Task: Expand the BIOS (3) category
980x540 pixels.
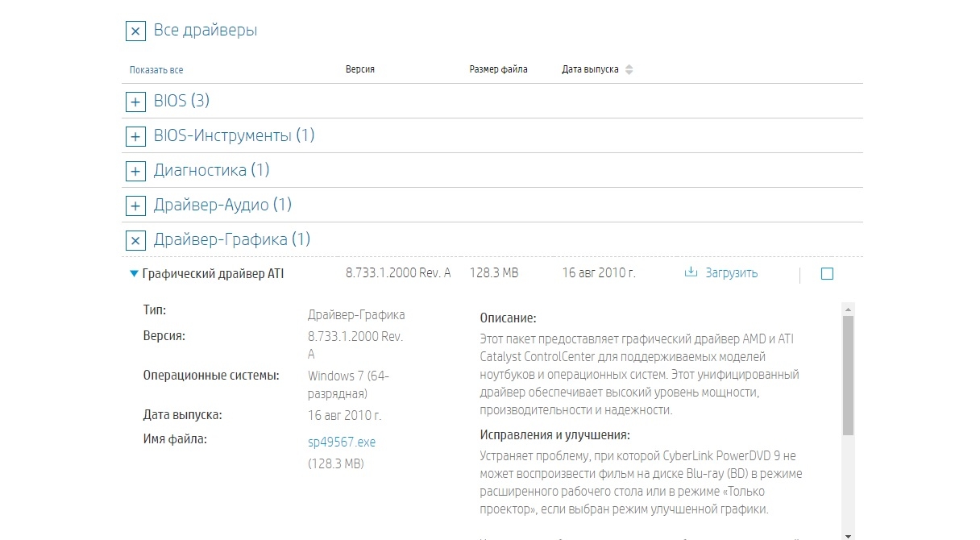Action: point(135,102)
